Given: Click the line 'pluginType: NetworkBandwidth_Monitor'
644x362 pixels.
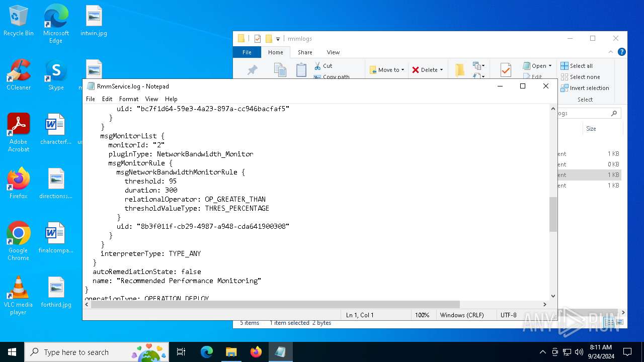Looking at the screenshot, I should pyautogui.click(x=181, y=154).
